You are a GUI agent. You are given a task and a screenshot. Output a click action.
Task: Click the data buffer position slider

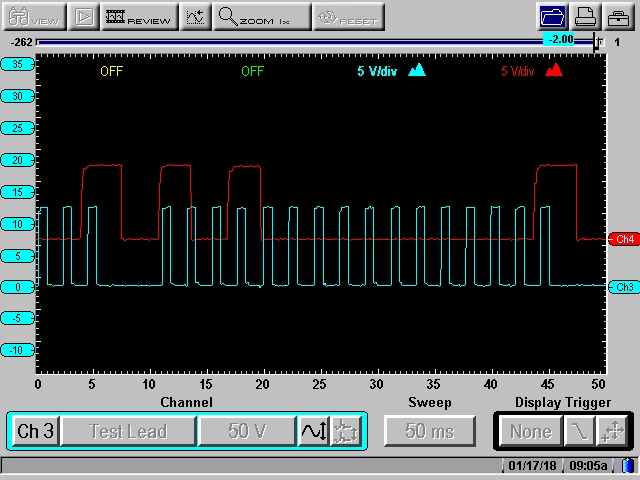(x=598, y=42)
